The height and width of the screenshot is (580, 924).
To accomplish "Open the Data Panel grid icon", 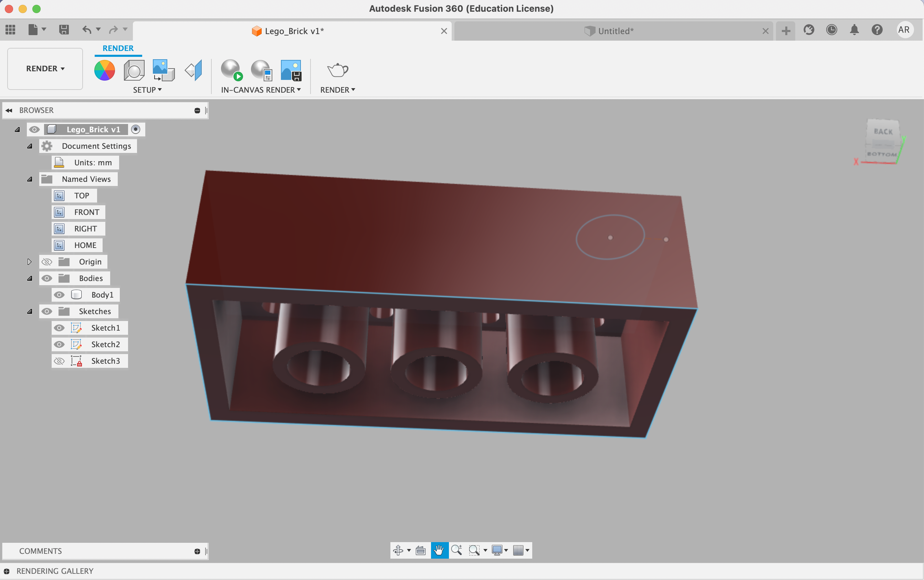I will pos(10,30).
